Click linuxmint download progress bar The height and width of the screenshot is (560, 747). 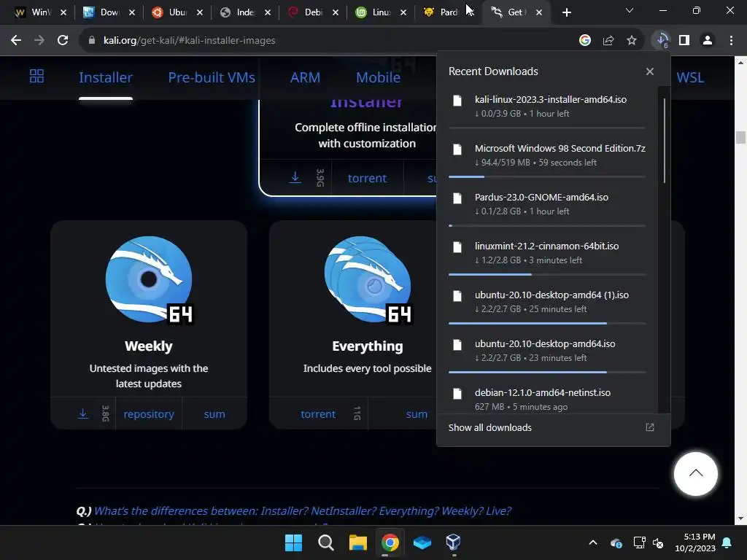click(x=547, y=274)
